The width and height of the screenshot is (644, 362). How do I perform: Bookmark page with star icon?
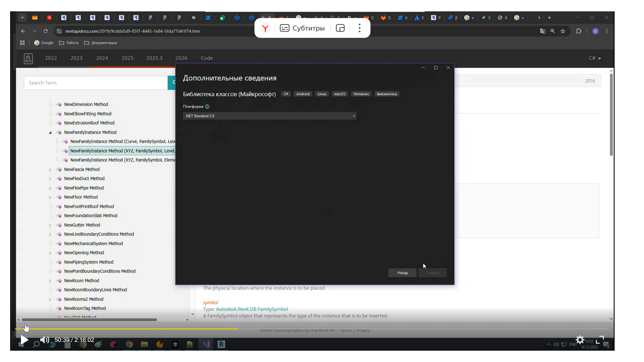click(x=563, y=31)
